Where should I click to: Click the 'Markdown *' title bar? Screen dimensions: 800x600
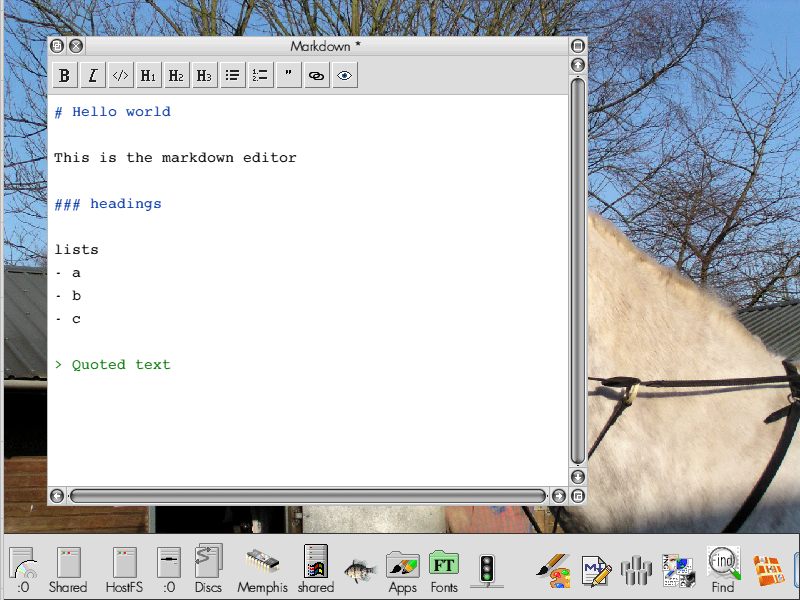point(326,46)
